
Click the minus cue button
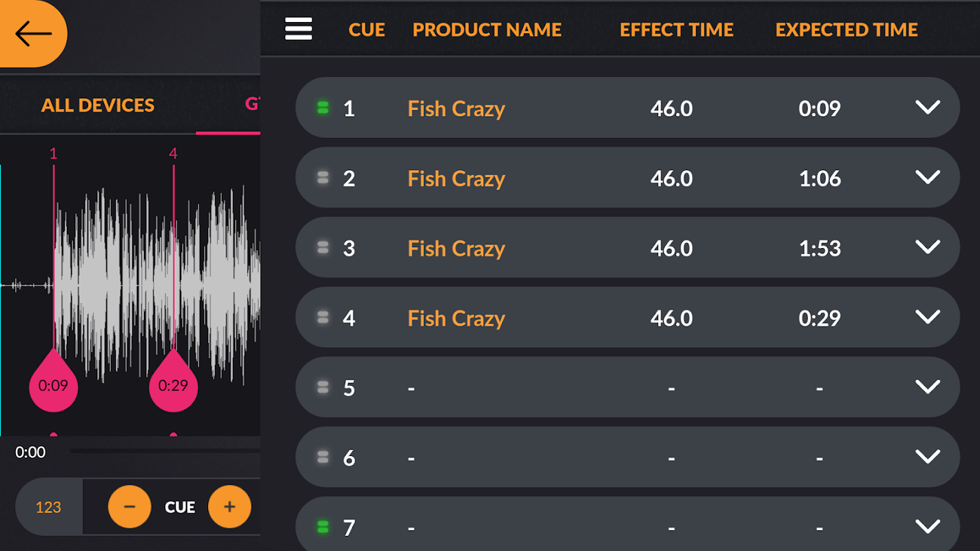(x=130, y=507)
